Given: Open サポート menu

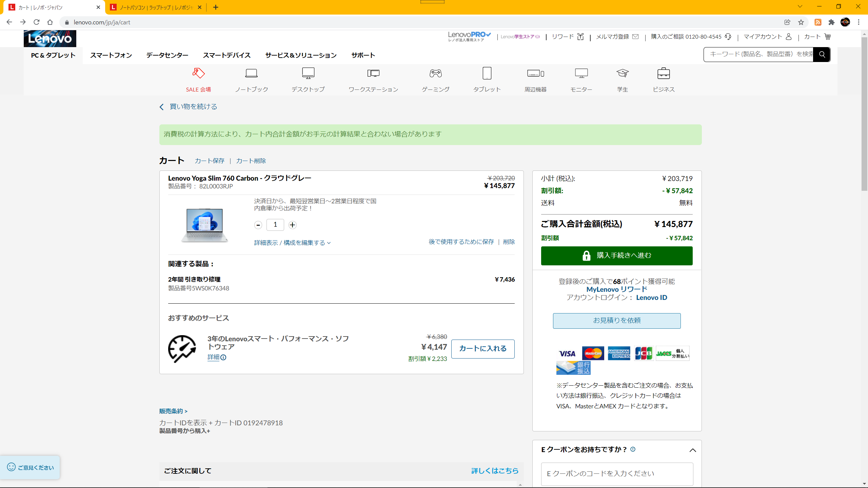Looking at the screenshot, I should coord(363,55).
